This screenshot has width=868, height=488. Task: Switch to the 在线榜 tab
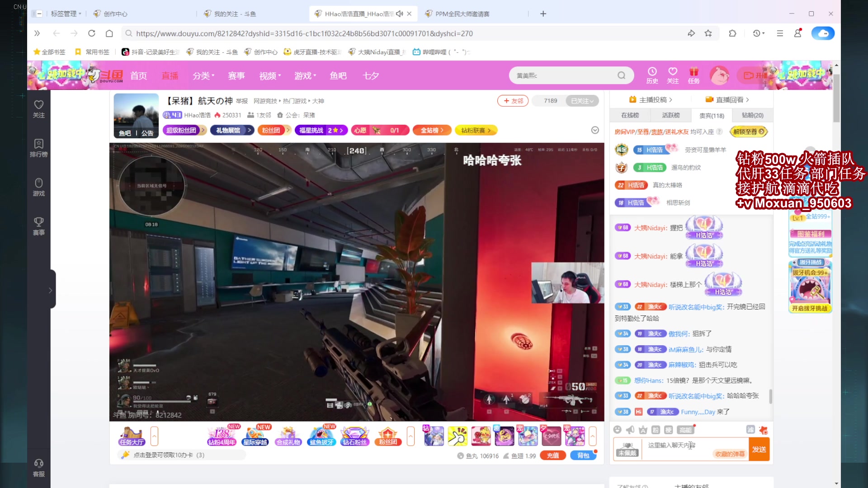(630, 115)
